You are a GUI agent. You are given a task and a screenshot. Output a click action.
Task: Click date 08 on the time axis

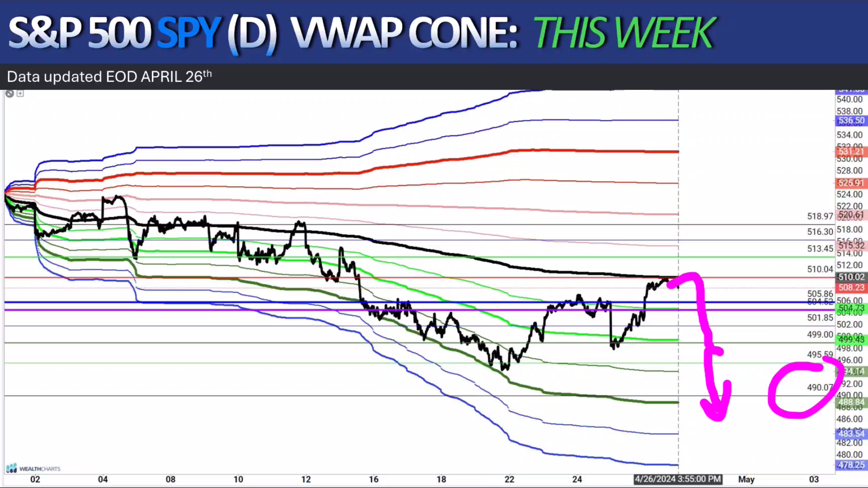pos(170,479)
